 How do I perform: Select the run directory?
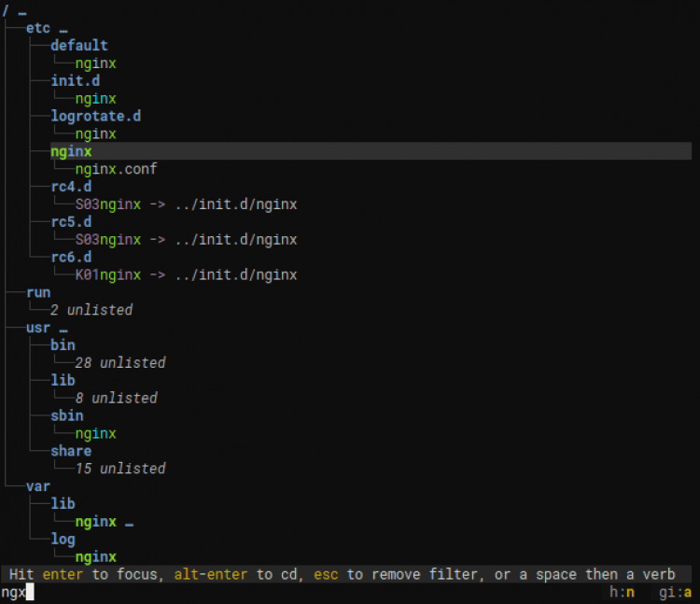click(x=38, y=293)
